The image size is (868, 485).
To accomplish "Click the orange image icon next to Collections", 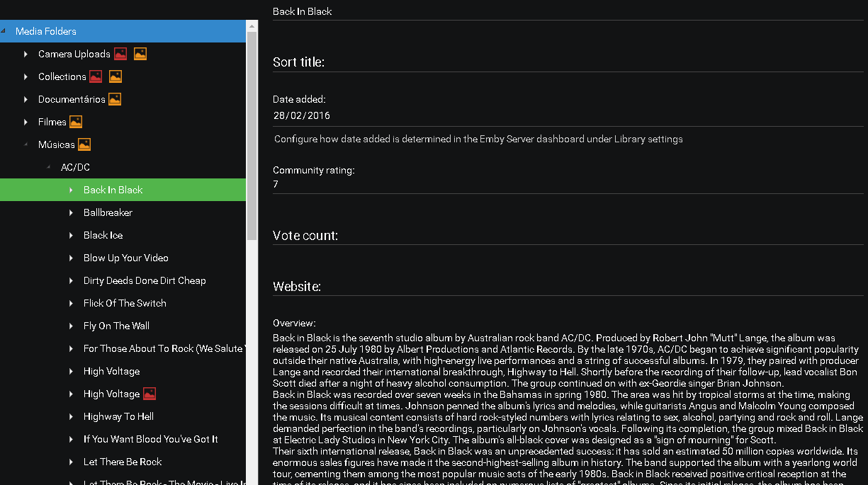I will click(115, 76).
